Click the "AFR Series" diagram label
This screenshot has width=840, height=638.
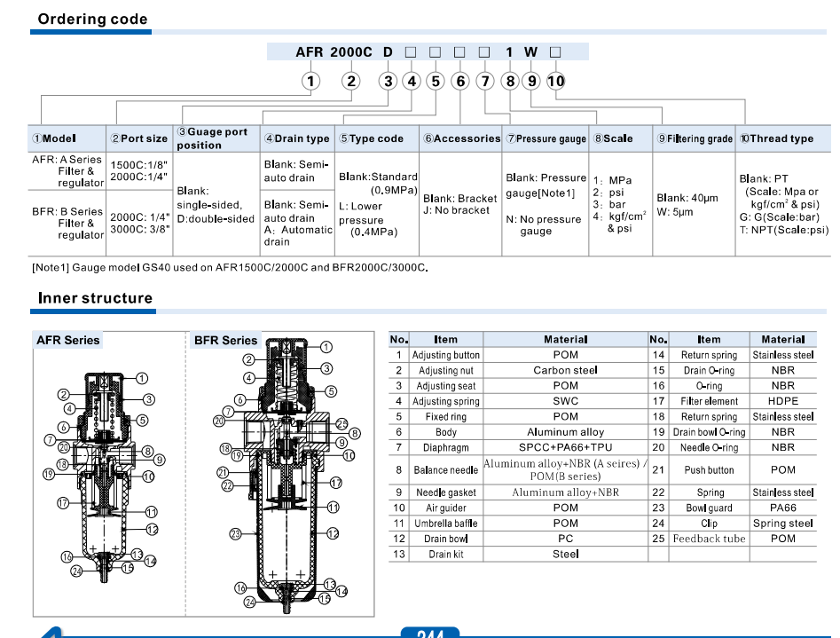pyautogui.click(x=67, y=340)
